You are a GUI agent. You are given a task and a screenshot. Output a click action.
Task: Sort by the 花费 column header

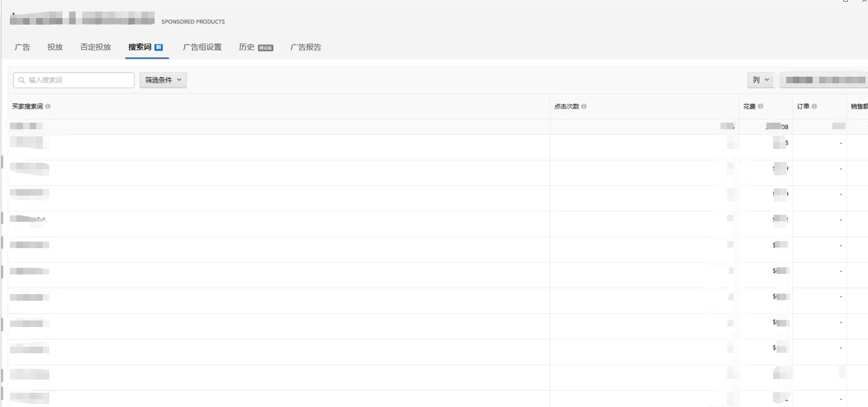pyautogui.click(x=749, y=106)
